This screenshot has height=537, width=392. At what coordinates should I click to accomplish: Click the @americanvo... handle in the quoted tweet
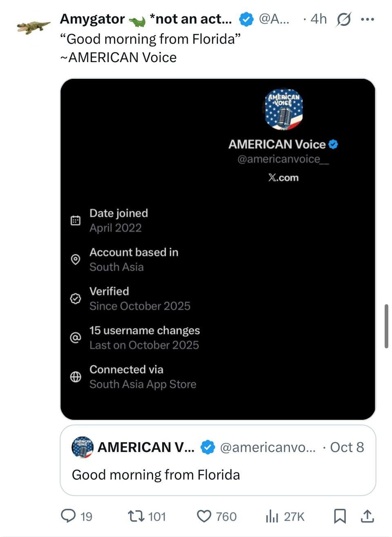click(267, 448)
